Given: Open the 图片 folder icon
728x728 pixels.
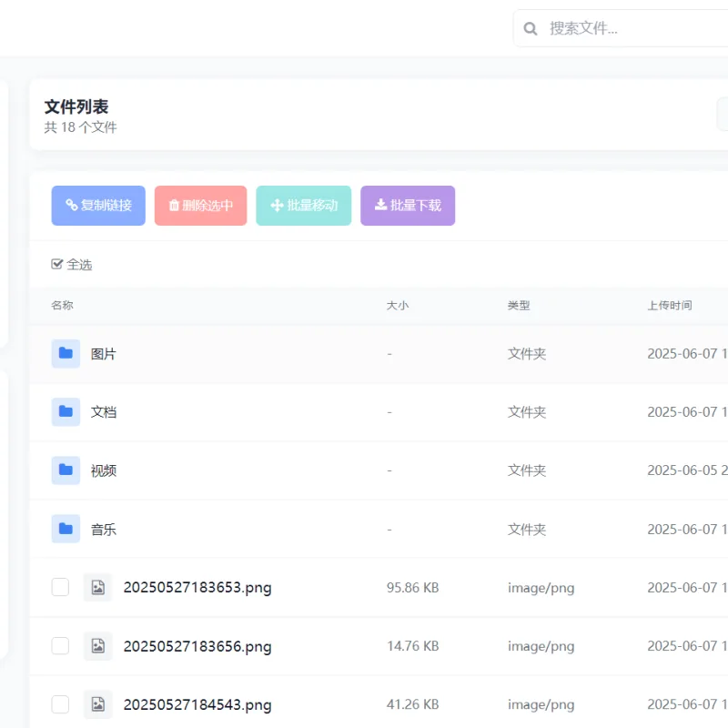Looking at the screenshot, I should point(66,354).
